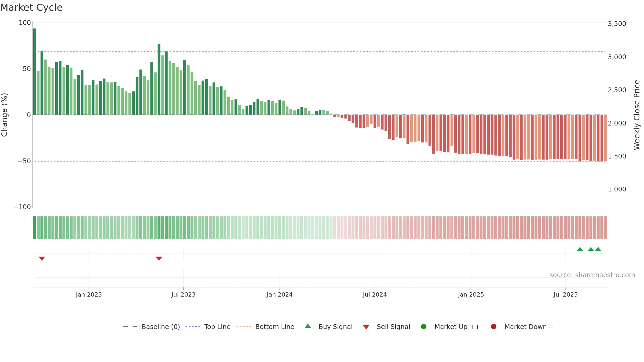
Task: Click the Jan 2025 axis label
Action: tap(471, 294)
